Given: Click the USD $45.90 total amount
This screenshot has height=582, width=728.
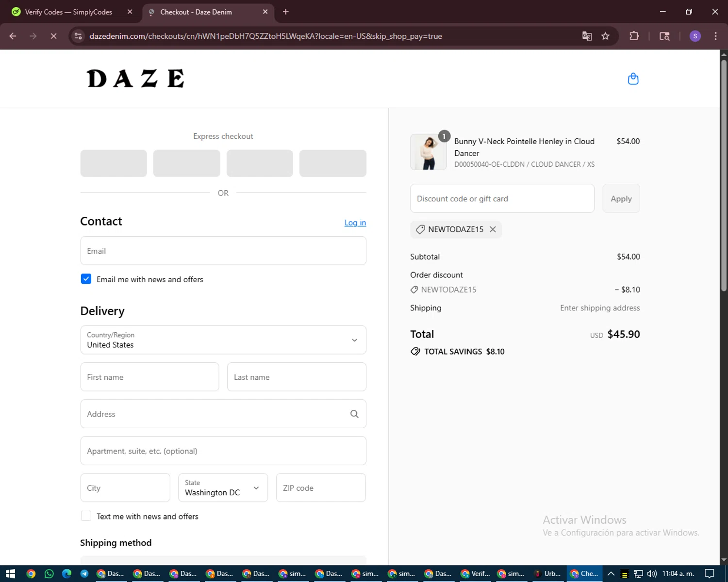Looking at the screenshot, I should 615,334.
